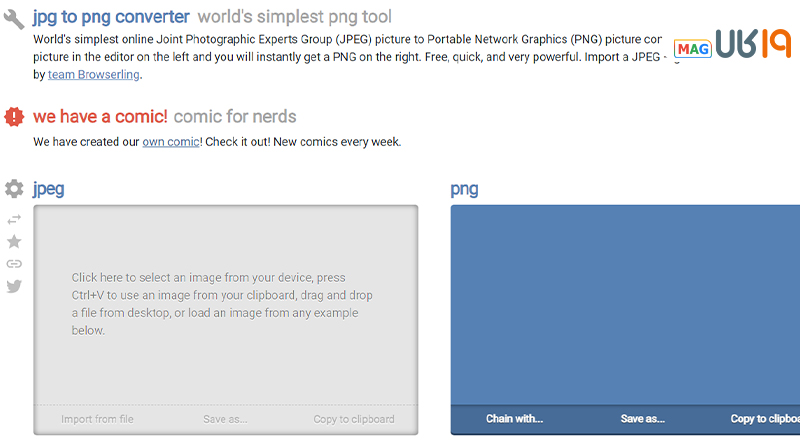This screenshot has width=800, height=444.
Task: Open the Chain with... option under png
Action: pos(514,419)
